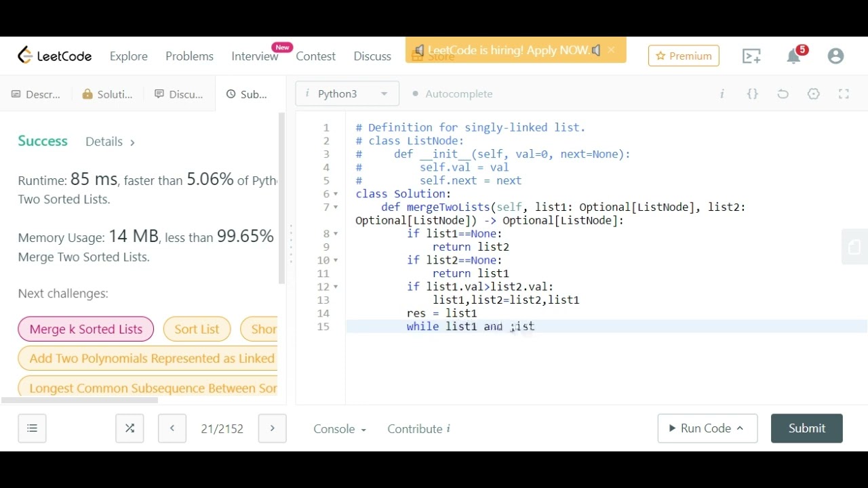Viewport: 868px width, 488px height.
Task: Click the Premium button
Action: pyautogui.click(x=684, y=56)
